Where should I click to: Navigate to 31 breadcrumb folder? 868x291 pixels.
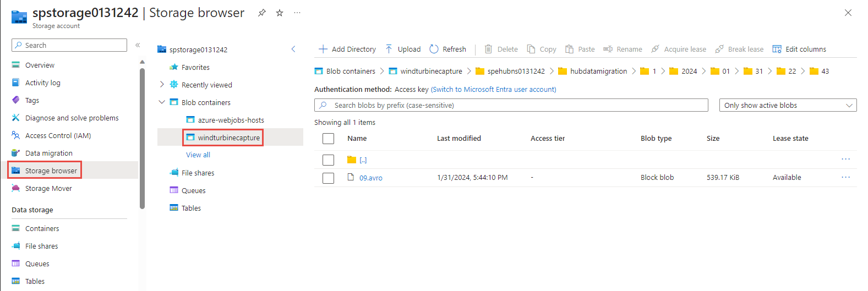pyautogui.click(x=759, y=71)
